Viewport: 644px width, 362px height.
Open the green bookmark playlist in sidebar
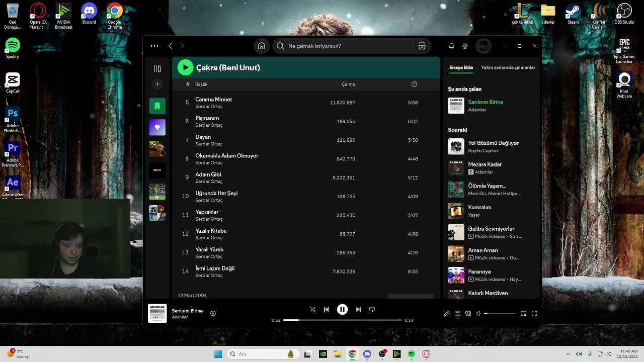point(157,106)
